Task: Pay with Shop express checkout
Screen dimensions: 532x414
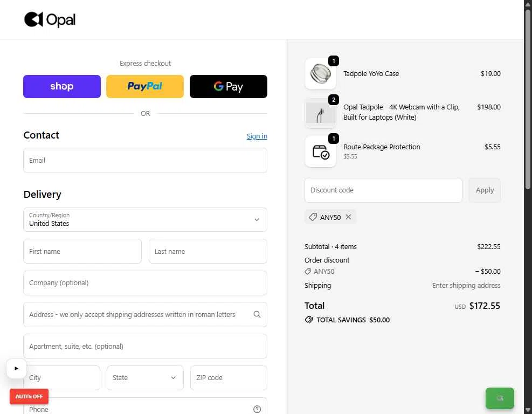Action: (x=62, y=87)
